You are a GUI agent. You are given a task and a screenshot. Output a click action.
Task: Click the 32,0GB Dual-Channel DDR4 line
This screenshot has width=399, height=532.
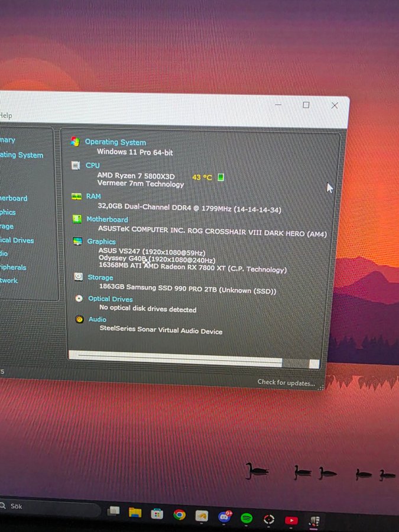(x=190, y=207)
